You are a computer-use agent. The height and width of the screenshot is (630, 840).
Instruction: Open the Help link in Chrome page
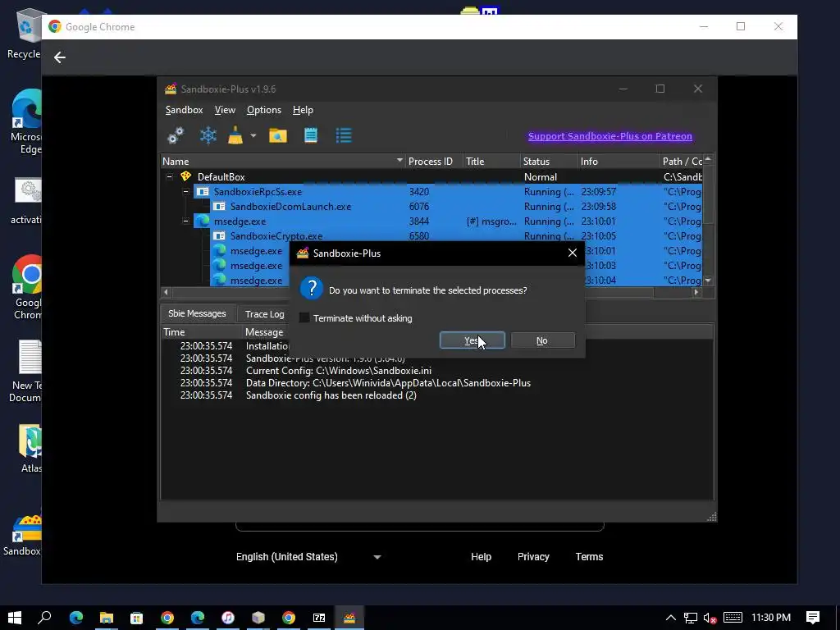481,557
